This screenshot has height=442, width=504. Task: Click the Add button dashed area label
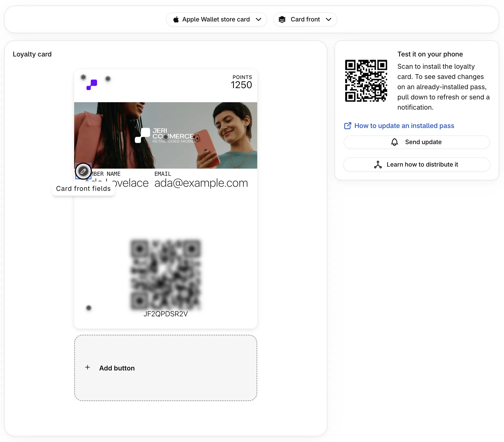tap(117, 368)
